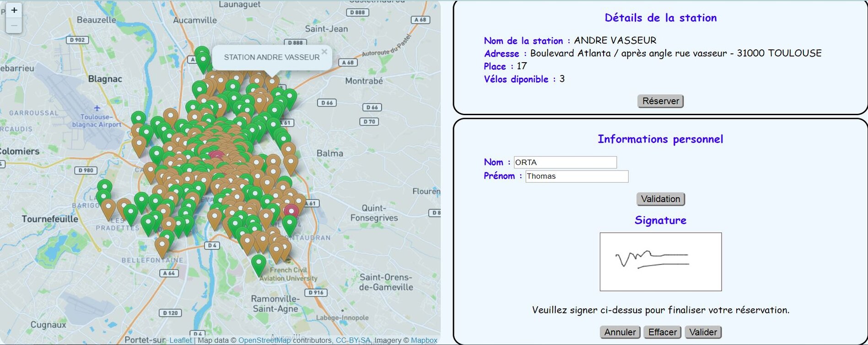Focus the Nom field containing ORTA
The width and height of the screenshot is (868, 345).
pyautogui.click(x=565, y=162)
